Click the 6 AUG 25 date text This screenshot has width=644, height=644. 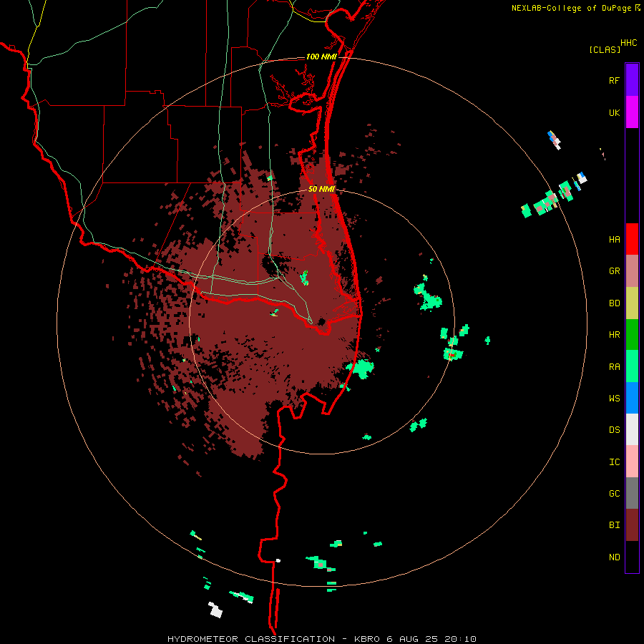point(411,639)
